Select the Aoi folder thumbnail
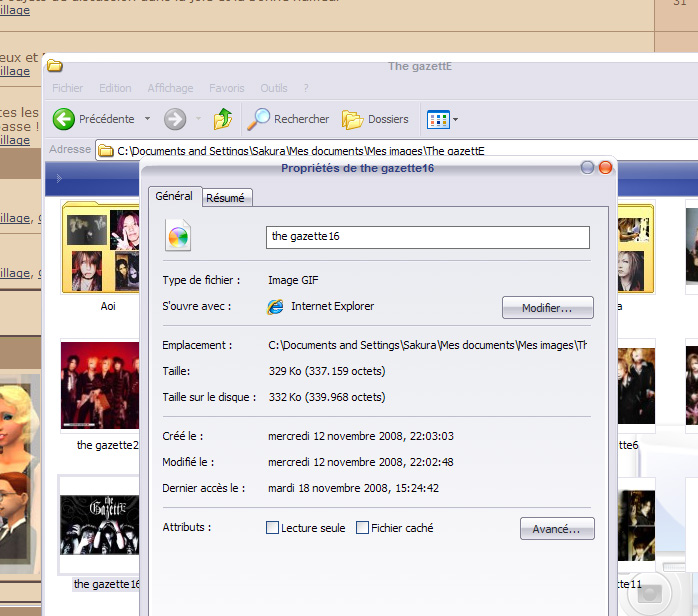The width and height of the screenshot is (698, 616). [x=101, y=248]
